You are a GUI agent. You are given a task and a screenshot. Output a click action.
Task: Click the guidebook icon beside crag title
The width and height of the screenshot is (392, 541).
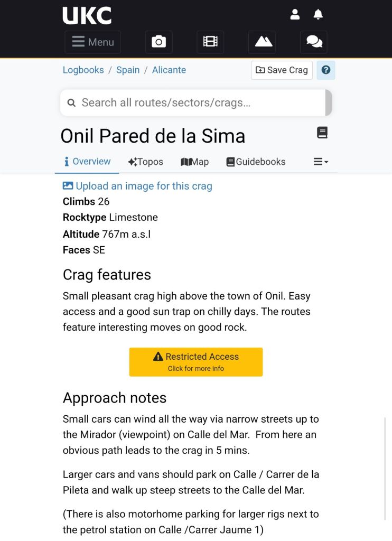pos(322,133)
